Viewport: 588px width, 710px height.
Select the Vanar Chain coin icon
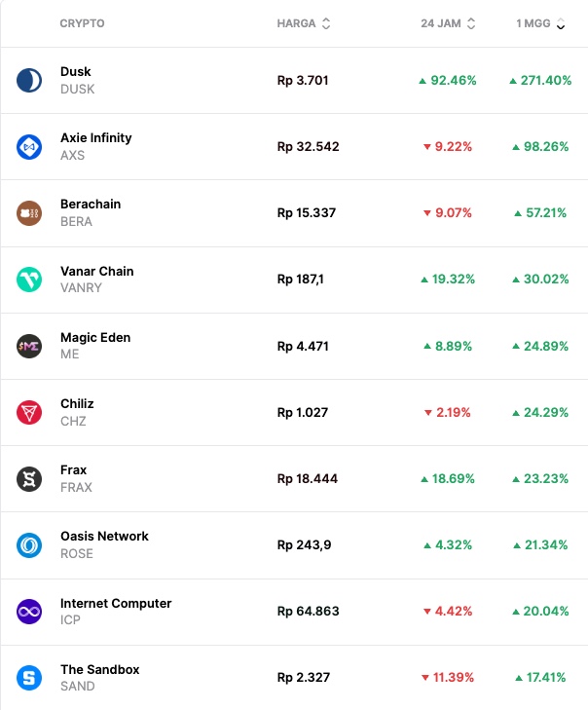(x=29, y=280)
